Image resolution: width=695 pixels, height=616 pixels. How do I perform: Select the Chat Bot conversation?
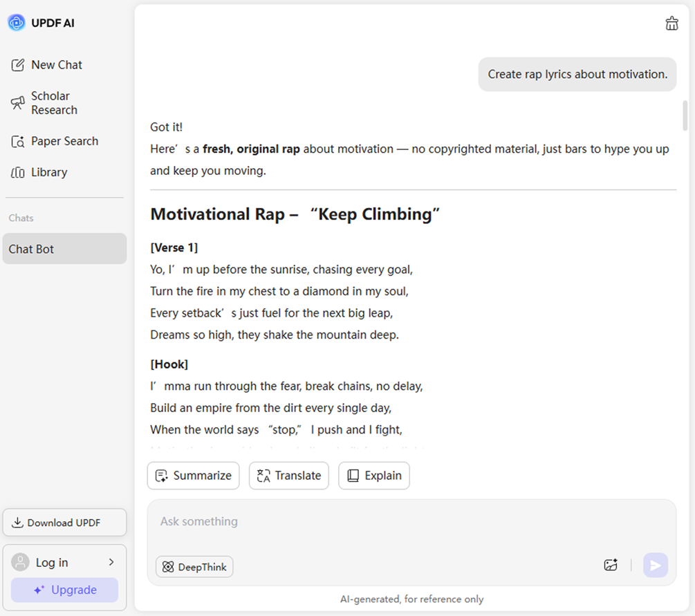[x=64, y=249]
